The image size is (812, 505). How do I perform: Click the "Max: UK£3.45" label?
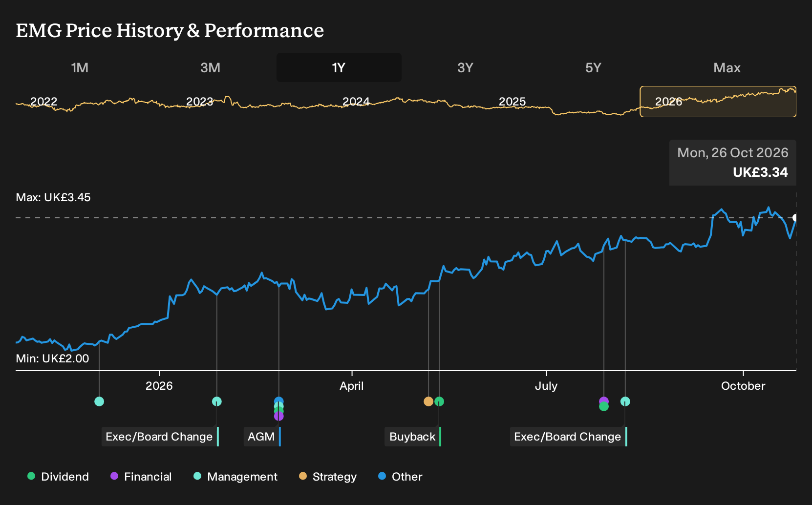53,197
